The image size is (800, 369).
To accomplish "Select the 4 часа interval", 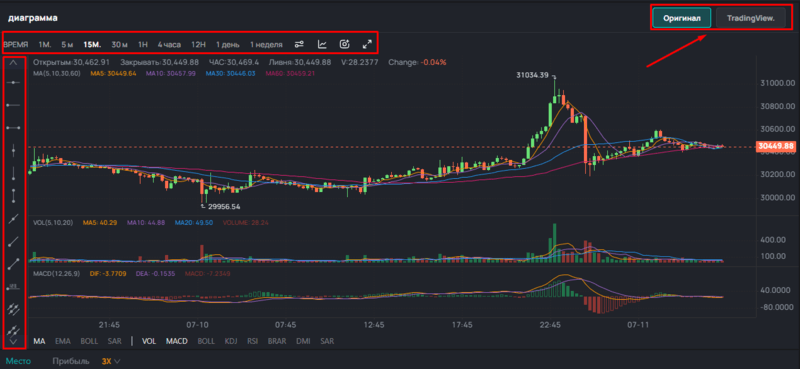I will [x=169, y=45].
